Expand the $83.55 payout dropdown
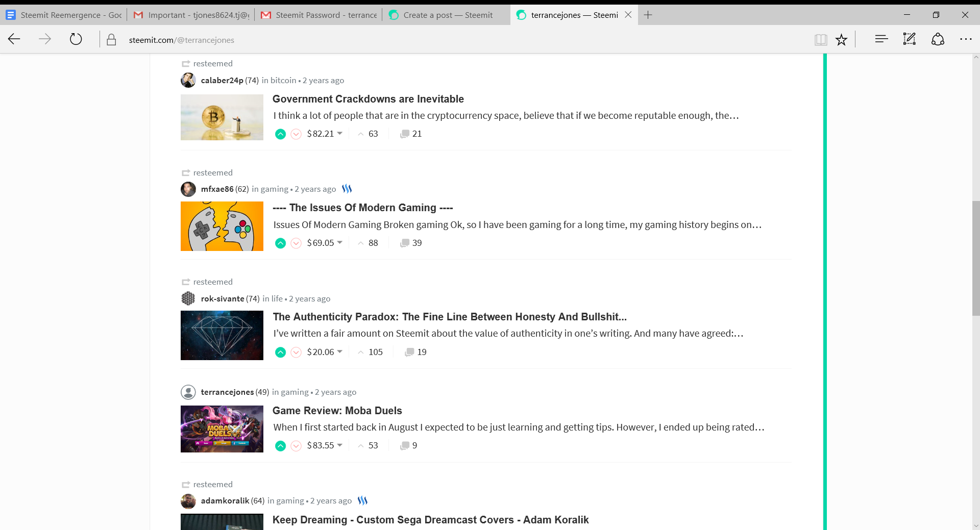The width and height of the screenshot is (980, 530). tap(325, 445)
